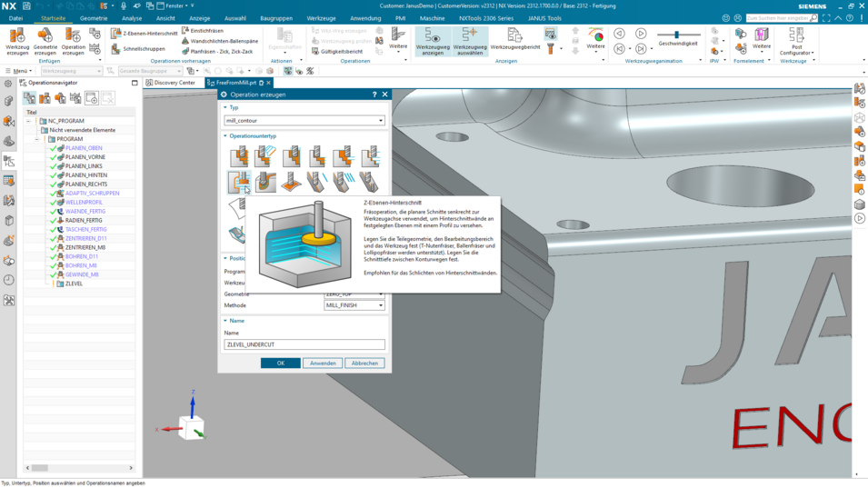Image resolution: width=868 pixels, height=488 pixels.
Task: Click the Werkzeug erzeugen icon
Action: click(17, 40)
